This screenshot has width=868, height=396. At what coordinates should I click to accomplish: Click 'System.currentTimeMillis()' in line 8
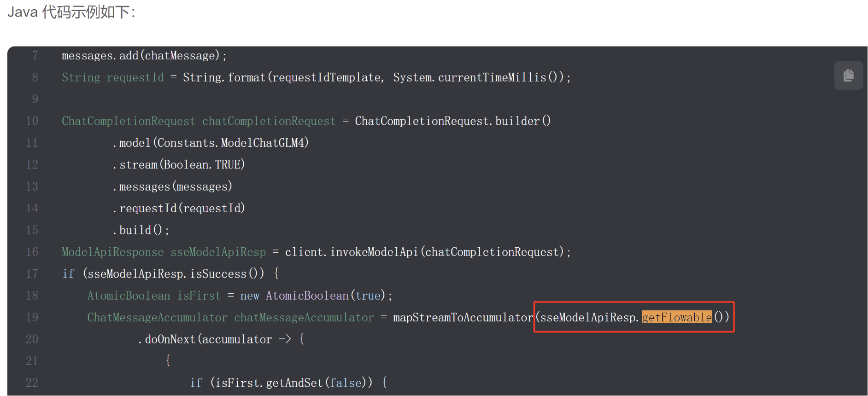coord(478,77)
